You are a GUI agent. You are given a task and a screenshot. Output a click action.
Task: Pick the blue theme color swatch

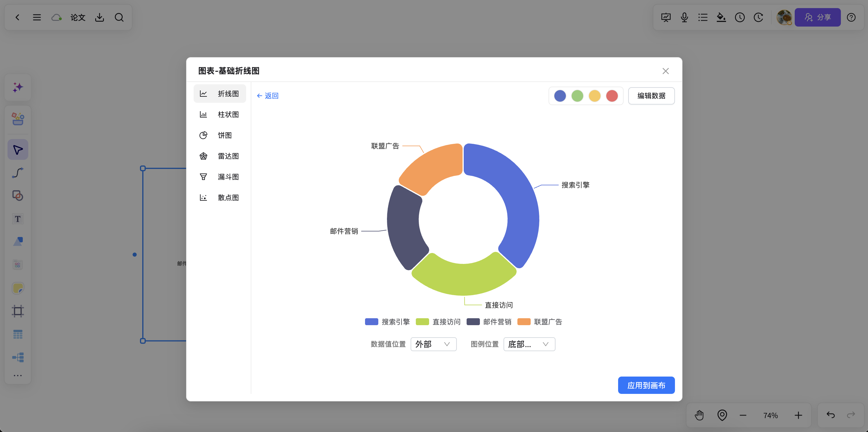click(x=560, y=96)
